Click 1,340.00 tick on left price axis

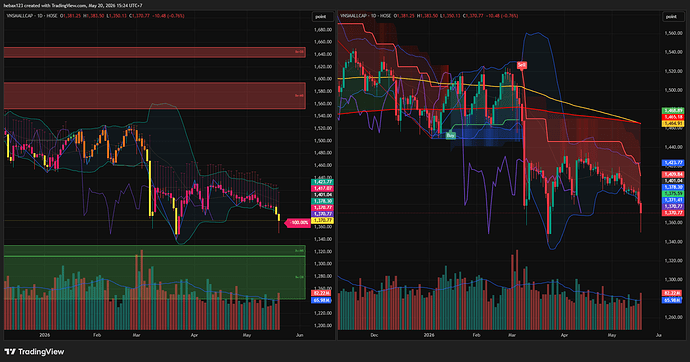click(x=323, y=239)
